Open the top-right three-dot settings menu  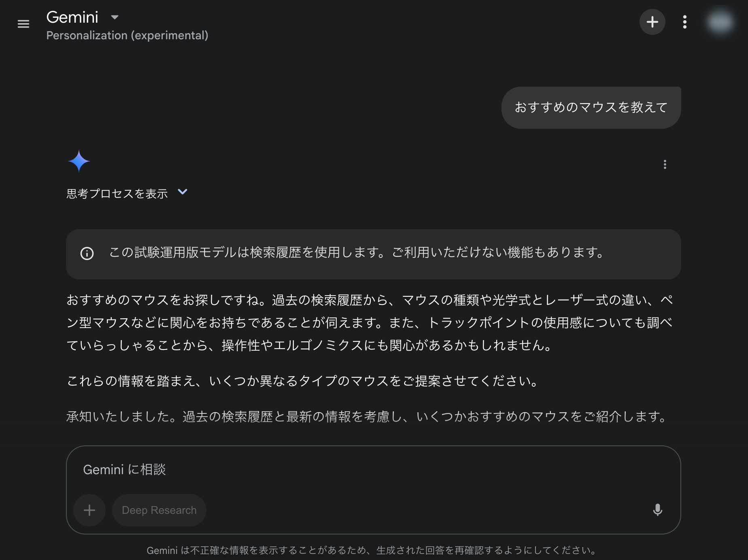(x=684, y=22)
